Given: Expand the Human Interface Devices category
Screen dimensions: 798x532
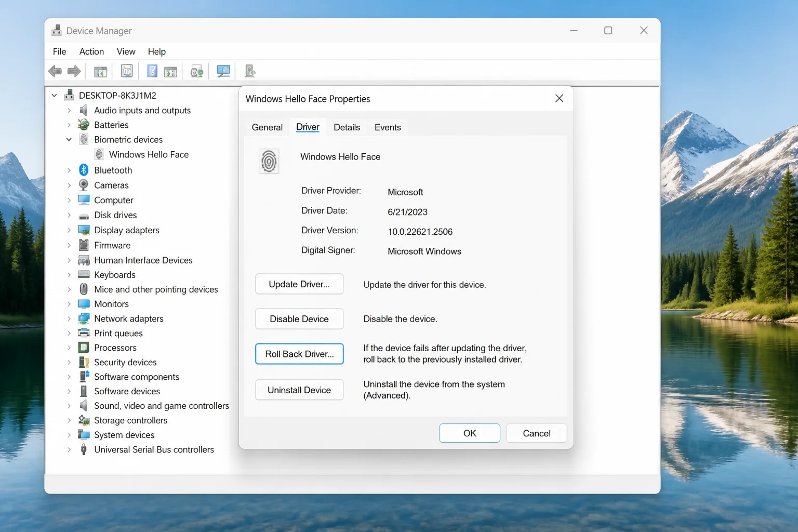Looking at the screenshot, I should (69, 260).
